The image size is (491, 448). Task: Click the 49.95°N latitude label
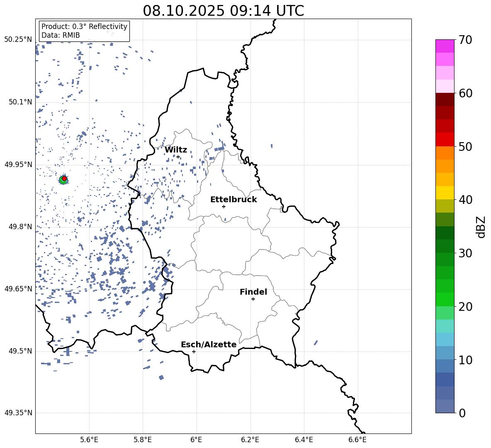18,165
